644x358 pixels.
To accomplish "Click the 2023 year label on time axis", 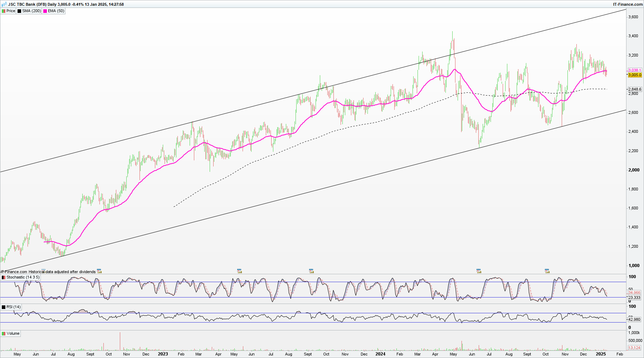I will coord(163,354).
